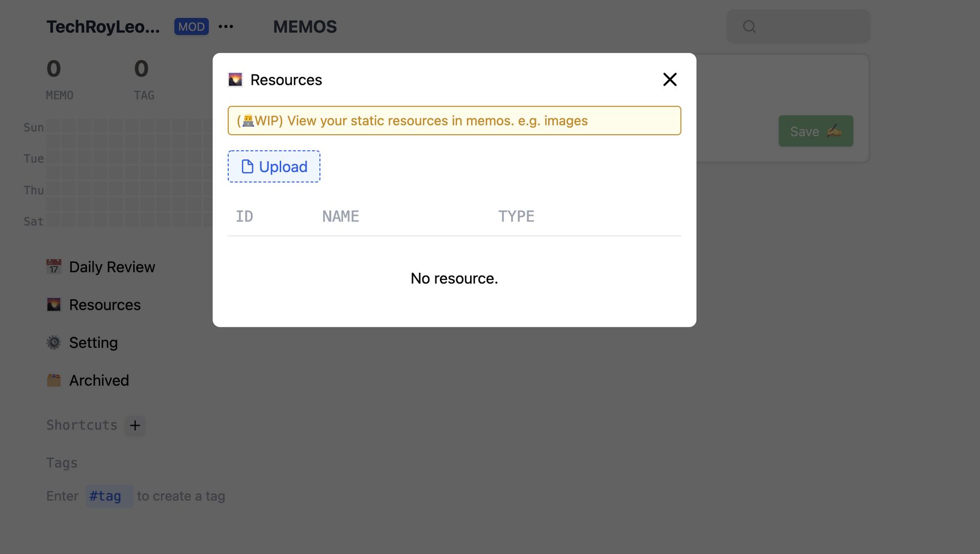Select the MEMOS title in the header
980x554 pixels.
coord(305,27)
